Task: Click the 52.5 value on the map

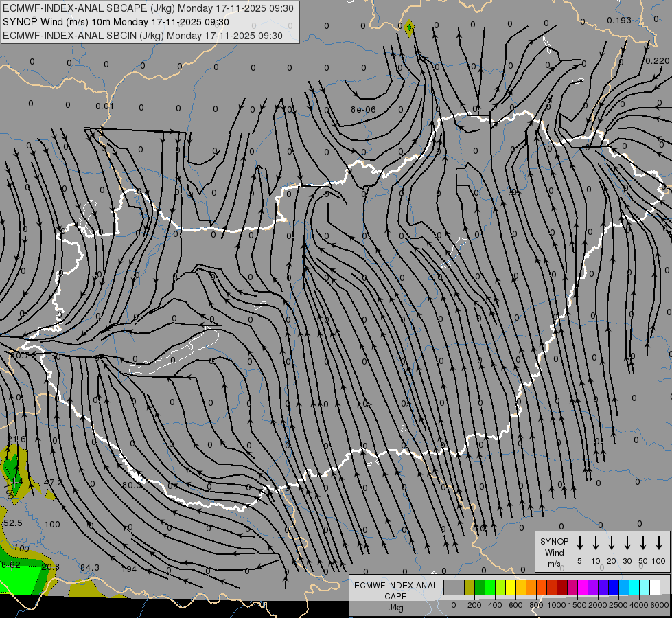Action: coord(13,523)
